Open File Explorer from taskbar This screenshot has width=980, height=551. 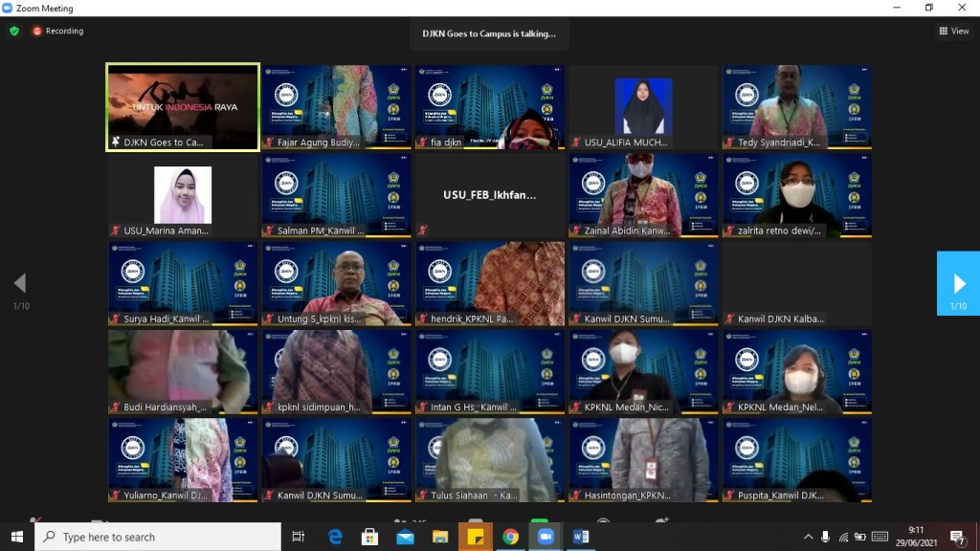(440, 537)
